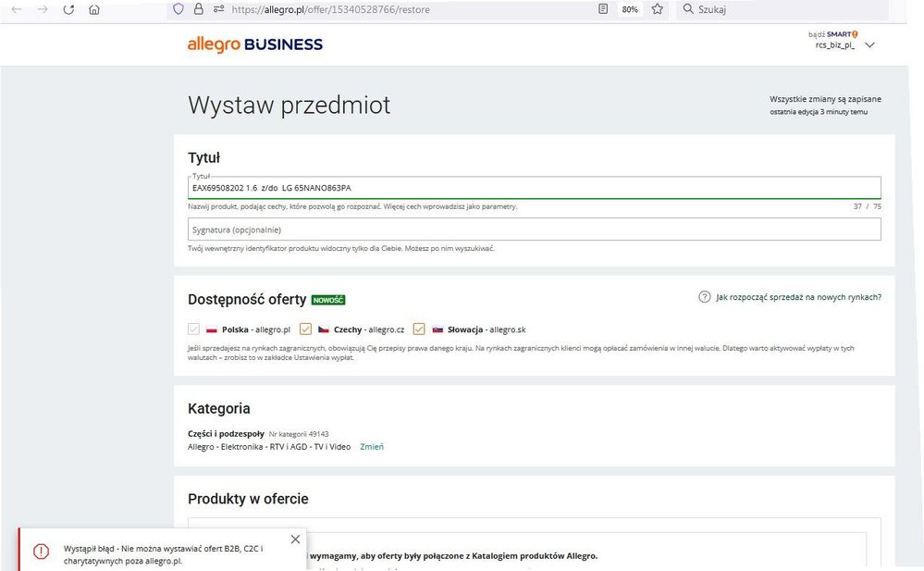924x571 pixels.
Task: Click the 'Produkty w ofercie' heading
Action: coord(248,499)
